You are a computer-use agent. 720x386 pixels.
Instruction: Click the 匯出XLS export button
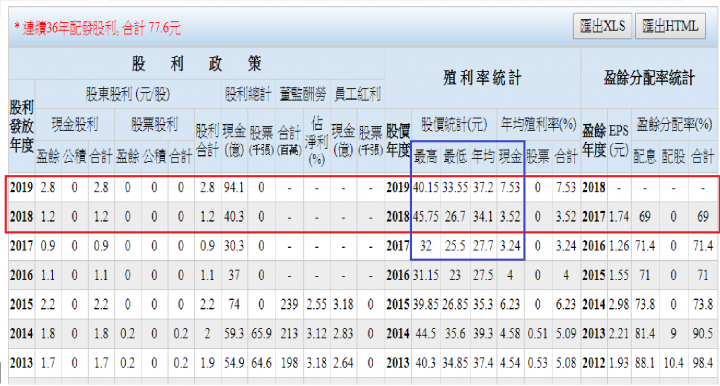(x=602, y=26)
